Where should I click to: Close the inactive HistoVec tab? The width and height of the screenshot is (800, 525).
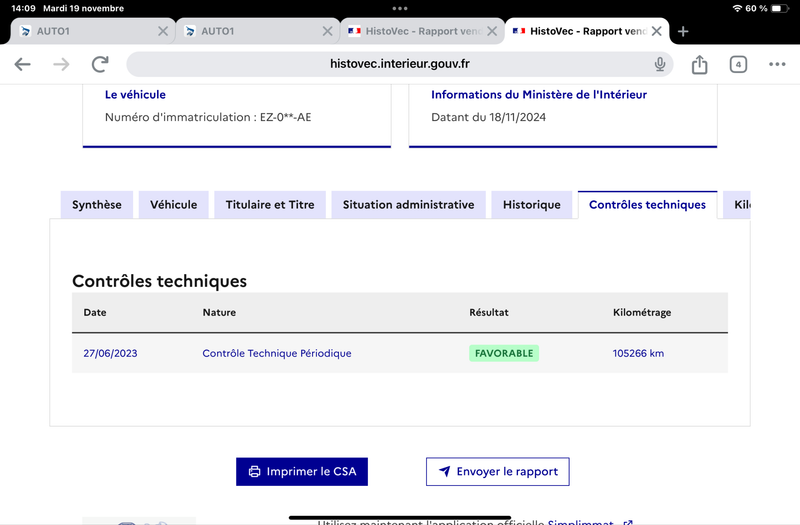492,32
